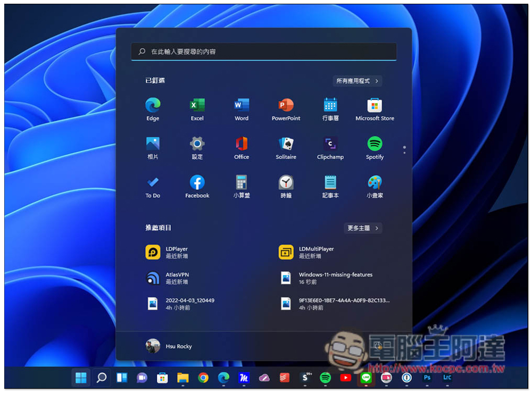Open File Explorer on the taskbar
The height and width of the screenshot is (393, 532).
click(x=183, y=378)
